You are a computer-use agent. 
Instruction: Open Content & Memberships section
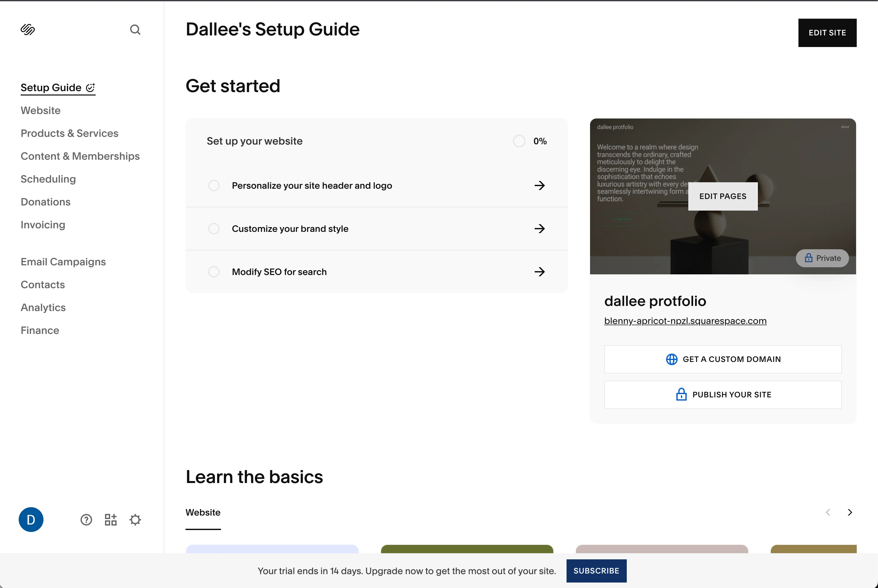tap(80, 156)
